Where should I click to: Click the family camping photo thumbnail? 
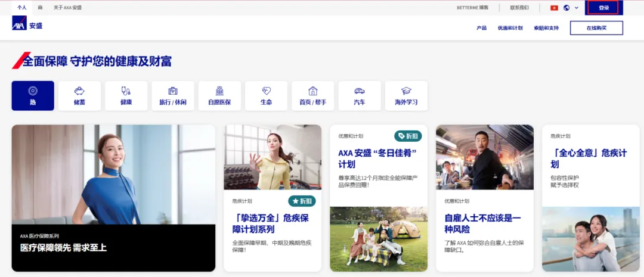(x=379, y=239)
